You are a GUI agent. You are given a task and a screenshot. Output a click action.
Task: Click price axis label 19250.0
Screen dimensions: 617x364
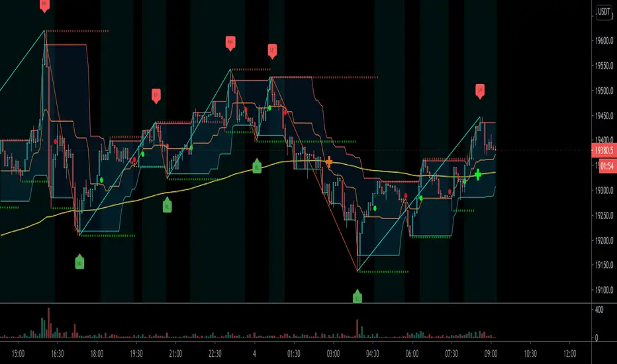(x=604, y=216)
